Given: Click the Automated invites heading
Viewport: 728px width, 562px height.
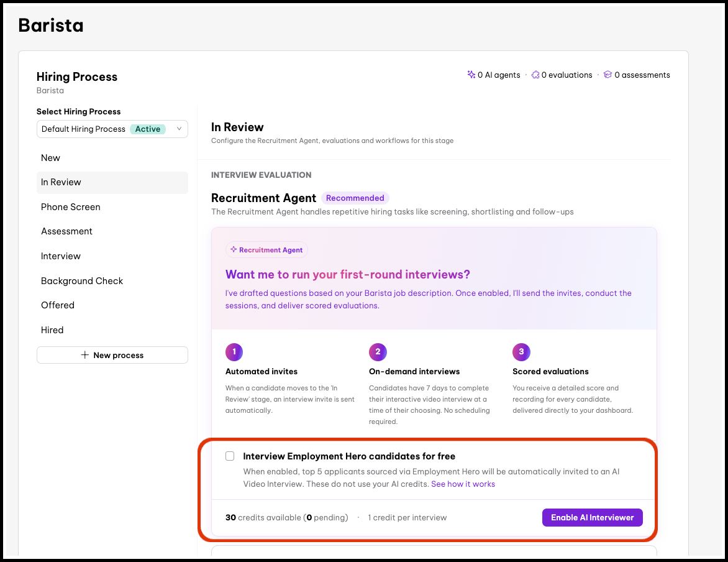Looking at the screenshot, I should (x=262, y=371).
